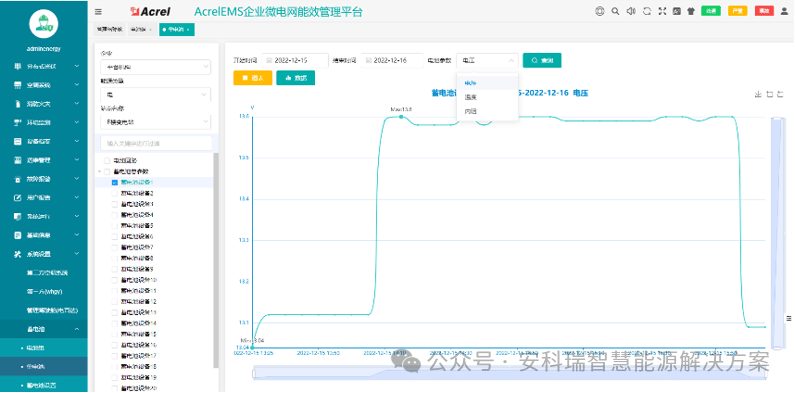Check the 蓄电池设备2 checkbox
This screenshot has height=393, width=795.
coord(115,193)
